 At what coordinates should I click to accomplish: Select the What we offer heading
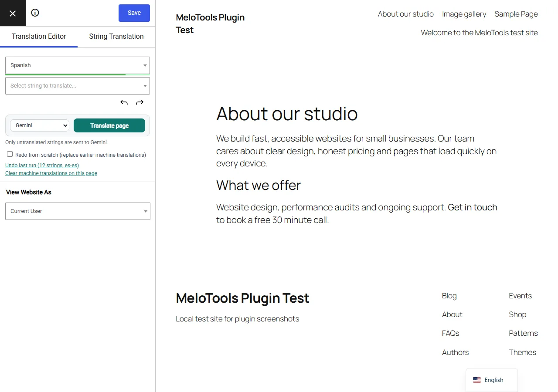(x=259, y=186)
